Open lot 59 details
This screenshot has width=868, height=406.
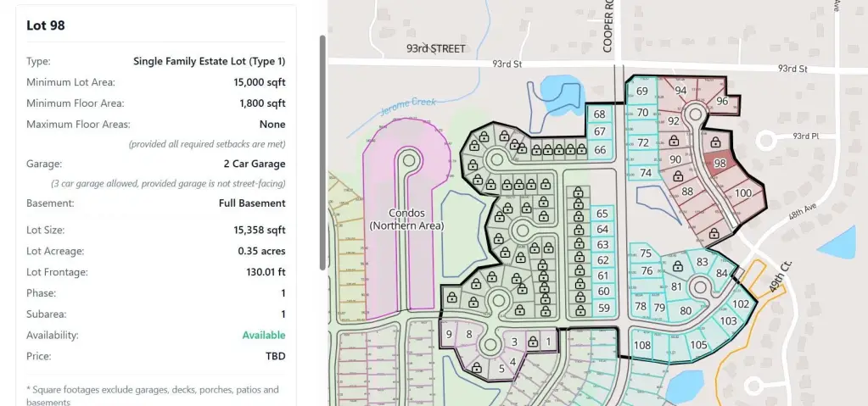(603, 308)
